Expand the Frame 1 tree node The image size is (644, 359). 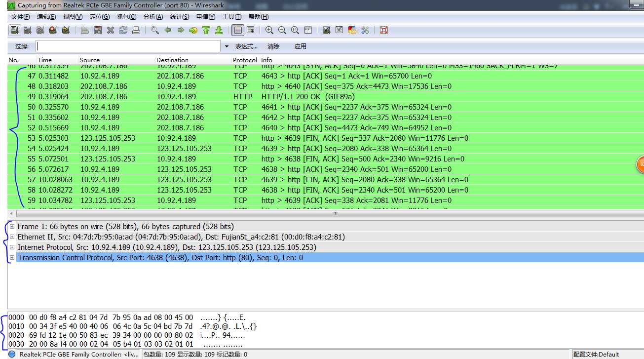12,227
